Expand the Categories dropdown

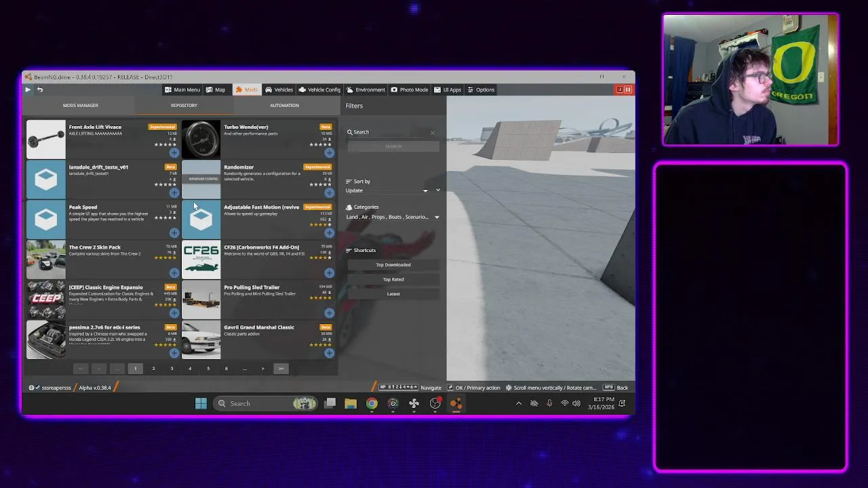[x=393, y=217]
